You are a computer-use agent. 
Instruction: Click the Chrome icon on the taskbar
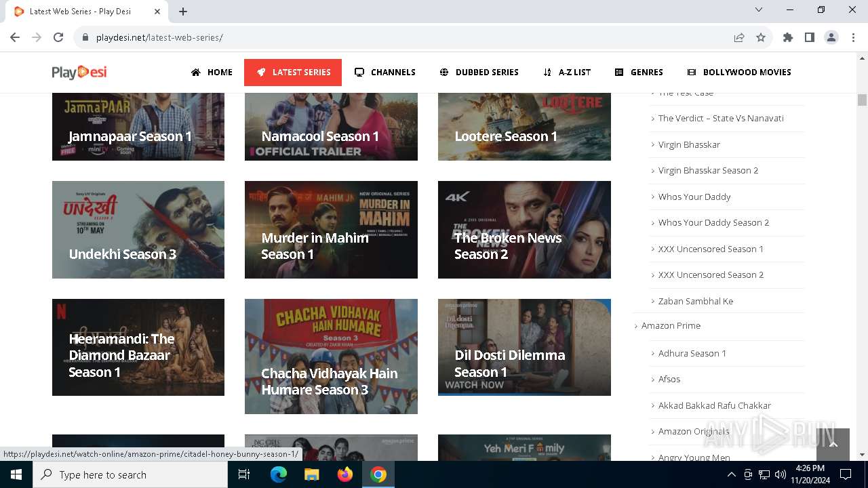[378, 474]
